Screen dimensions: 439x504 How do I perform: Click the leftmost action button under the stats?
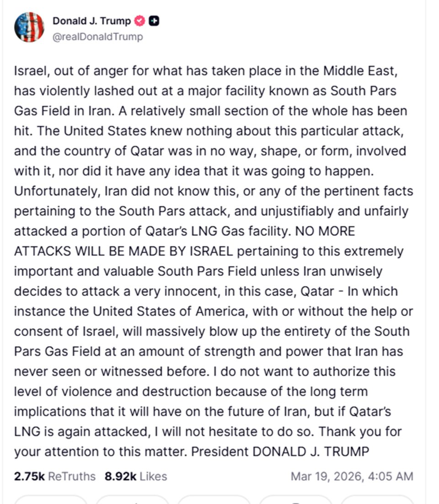point(50,500)
